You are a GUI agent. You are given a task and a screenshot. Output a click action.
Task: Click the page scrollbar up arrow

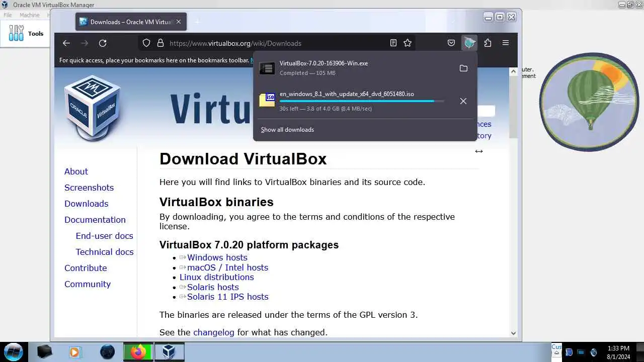coord(513,71)
